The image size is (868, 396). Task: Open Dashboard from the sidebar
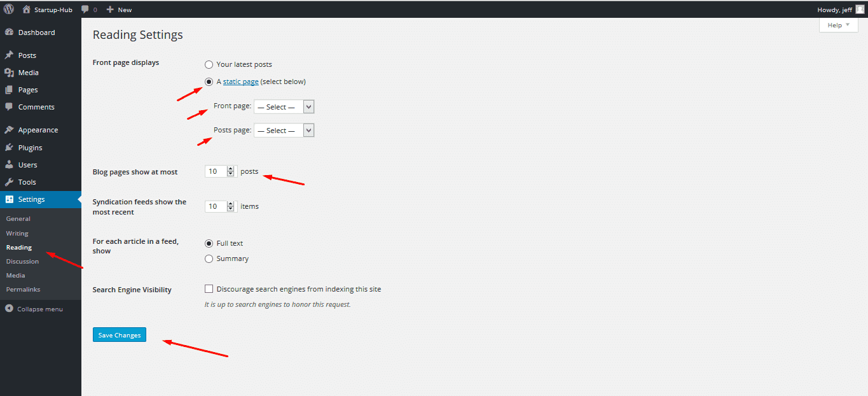[x=36, y=32]
